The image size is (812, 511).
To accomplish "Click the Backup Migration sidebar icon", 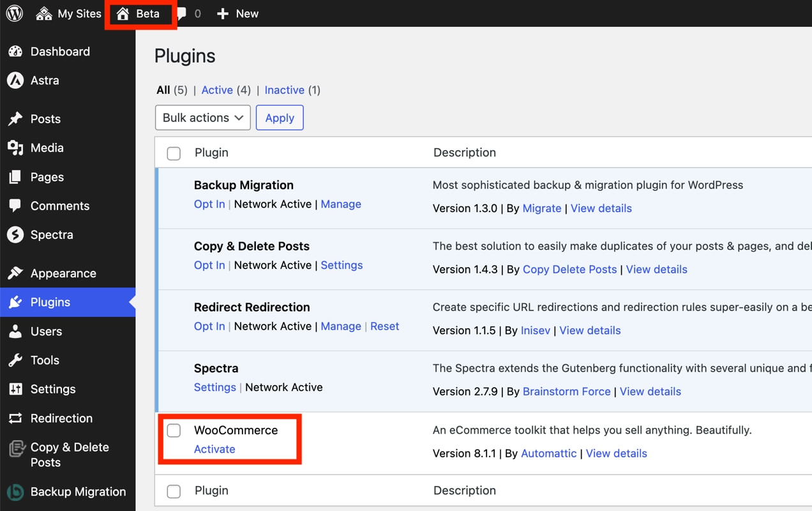I will (x=15, y=492).
